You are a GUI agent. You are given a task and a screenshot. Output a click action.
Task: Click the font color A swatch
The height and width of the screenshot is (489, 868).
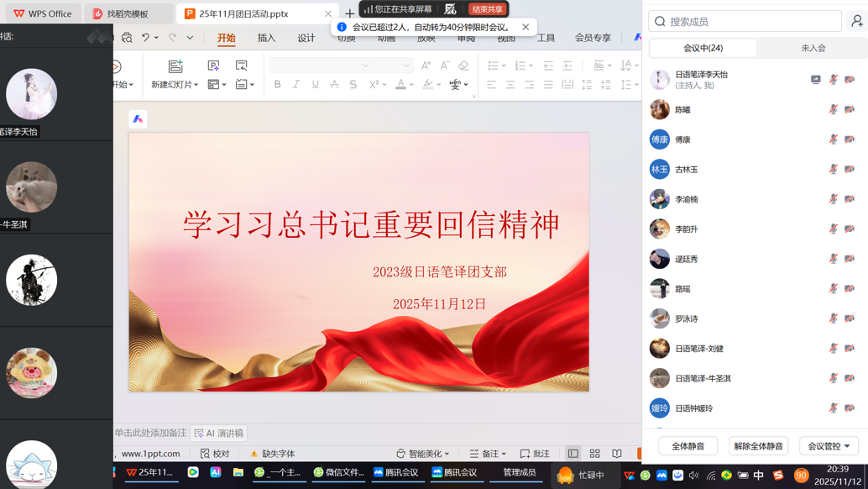click(400, 85)
